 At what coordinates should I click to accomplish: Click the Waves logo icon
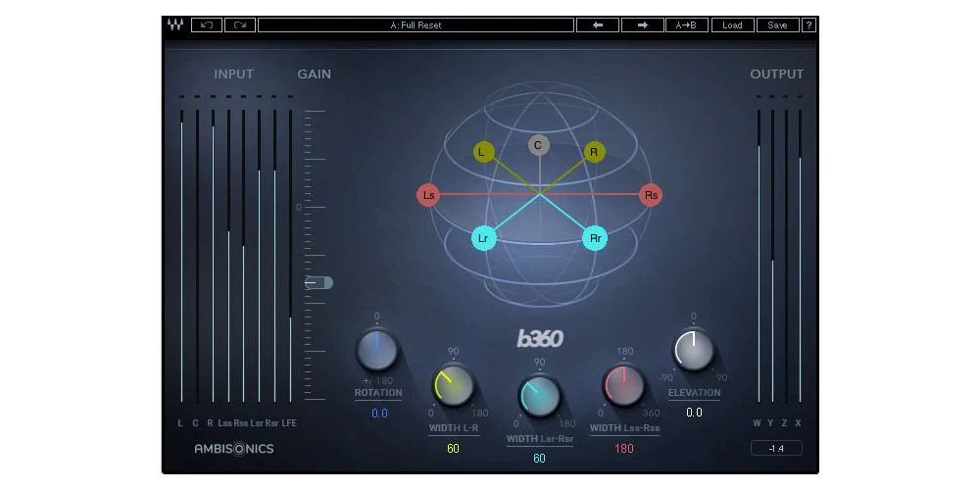coord(175,25)
